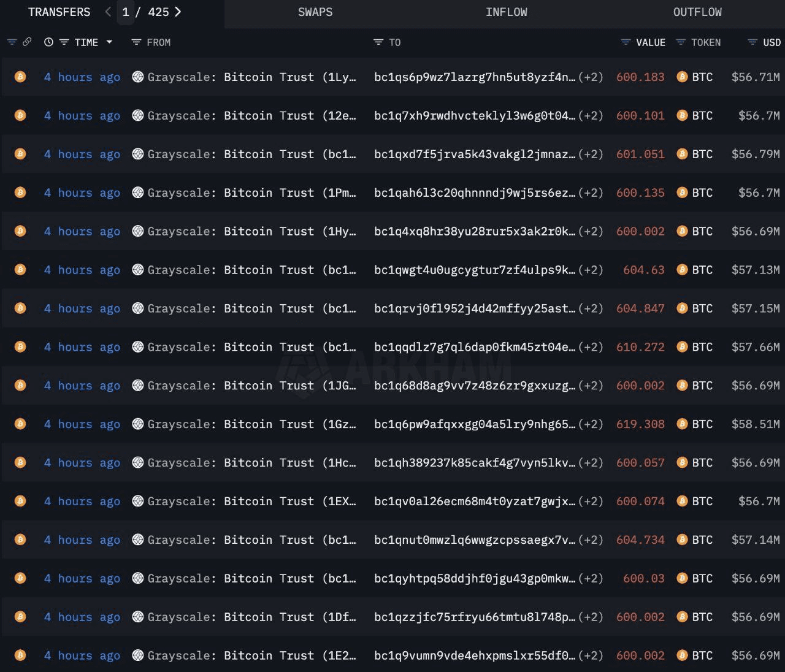The image size is (785, 672).
Task: Open Grayscale: Bitcoin Trust (1JG… sender
Action: [x=251, y=386]
